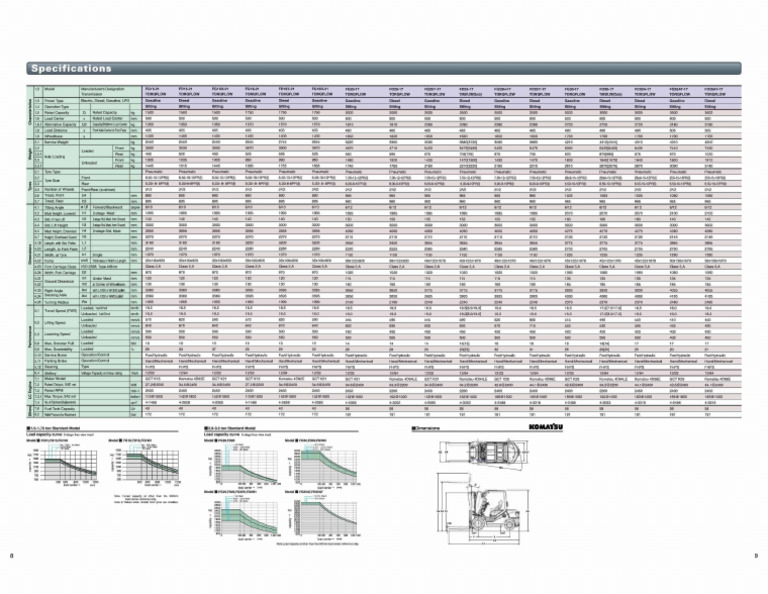Click the Operation Type row label
The height and width of the screenshot is (594, 768).
[56, 106]
